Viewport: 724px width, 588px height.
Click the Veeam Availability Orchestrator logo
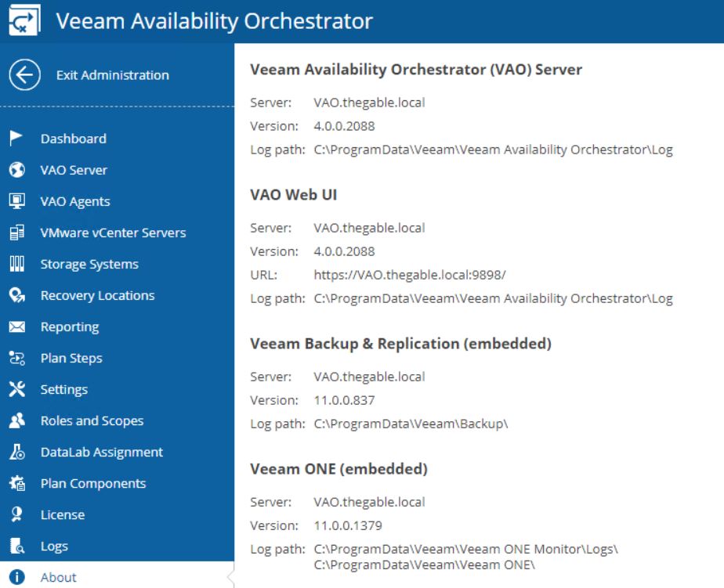click(x=24, y=21)
